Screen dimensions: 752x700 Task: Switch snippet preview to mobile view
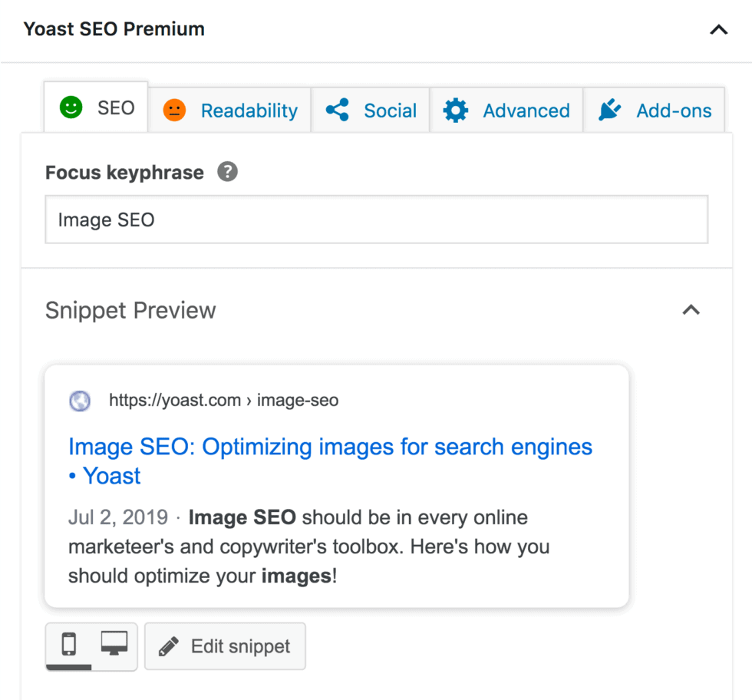pyautogui.click(x=69, y=645)
